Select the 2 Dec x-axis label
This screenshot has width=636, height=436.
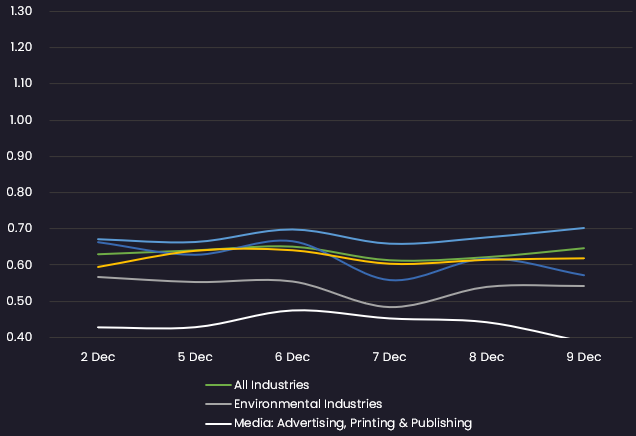pos(97,356)
